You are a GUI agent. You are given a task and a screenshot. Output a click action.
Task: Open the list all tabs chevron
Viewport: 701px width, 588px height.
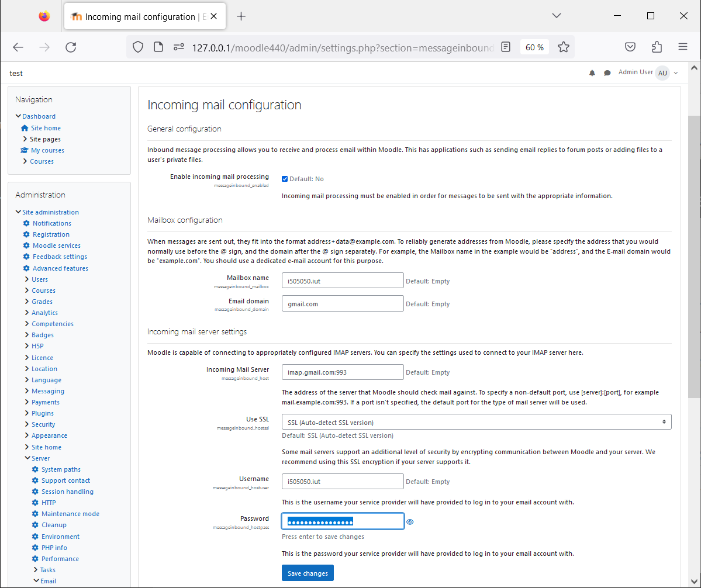[x=556, y=16]
